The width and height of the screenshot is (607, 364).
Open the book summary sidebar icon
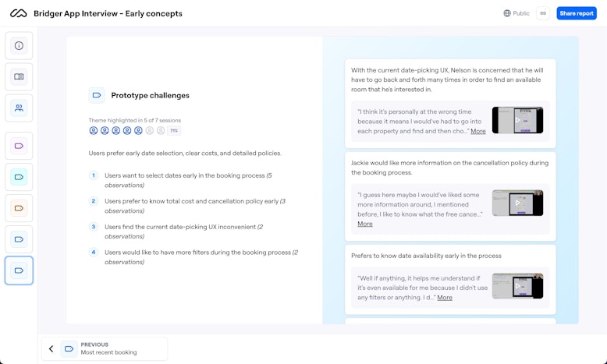point(19,76)
